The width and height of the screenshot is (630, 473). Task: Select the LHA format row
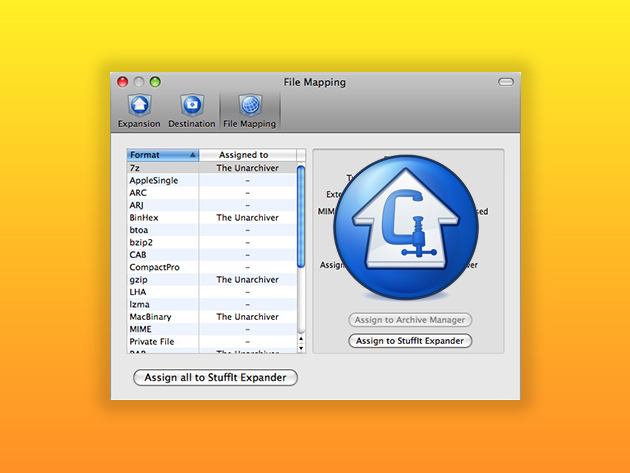coord(212,292)
